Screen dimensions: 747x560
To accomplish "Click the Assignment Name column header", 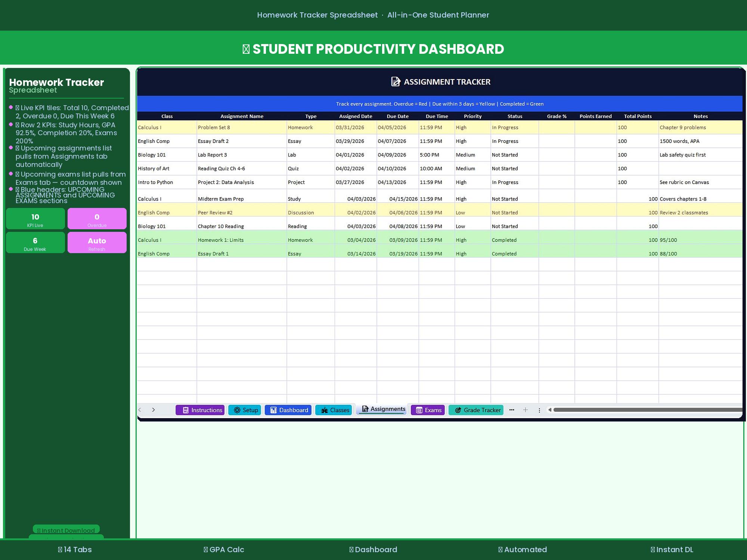I will [x=242, y=116].
